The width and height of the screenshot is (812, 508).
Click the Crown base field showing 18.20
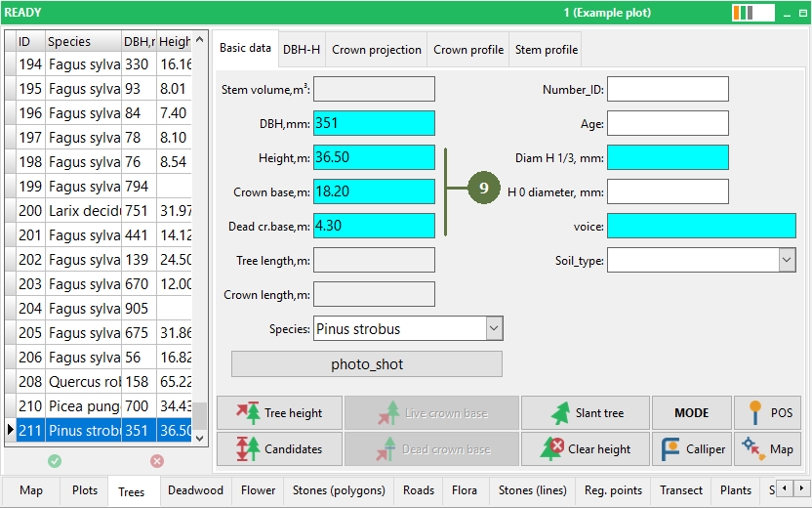point(374,191)
